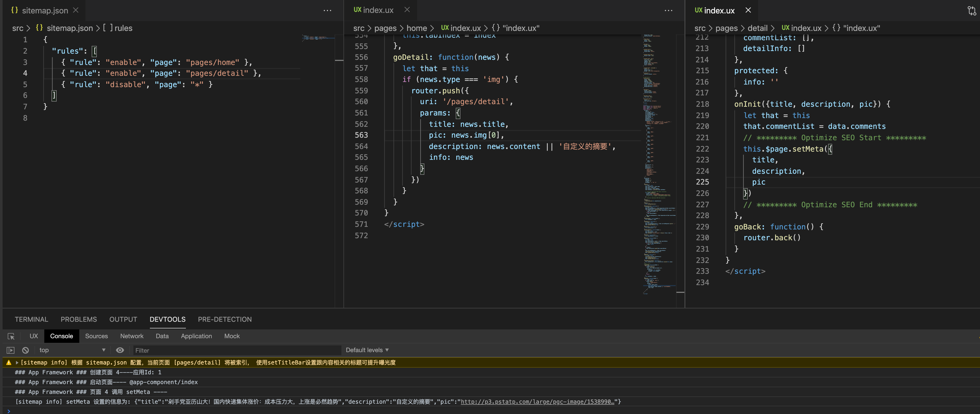
Task: Toggle the console sidebar panel icon
Action: point(11,350)
